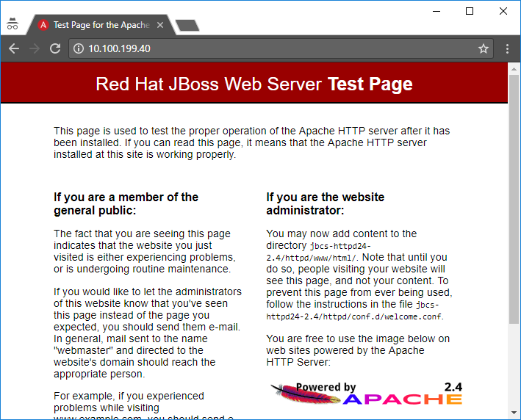The height and width of the screenshot is (420, 521).
Task: View site information via the info icon
Action: coord(79,48)
